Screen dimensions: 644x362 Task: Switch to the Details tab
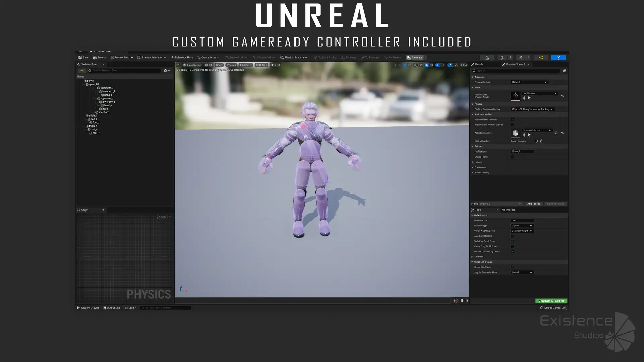click(479, 64)
